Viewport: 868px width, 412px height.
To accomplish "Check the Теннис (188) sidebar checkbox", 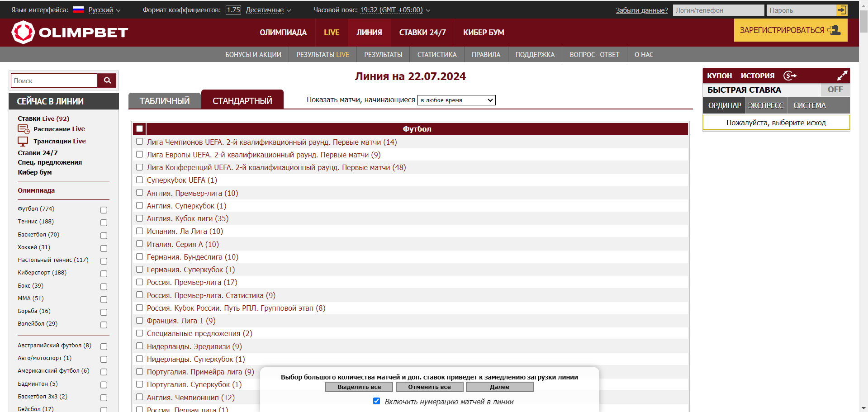I will coord(104,223).
